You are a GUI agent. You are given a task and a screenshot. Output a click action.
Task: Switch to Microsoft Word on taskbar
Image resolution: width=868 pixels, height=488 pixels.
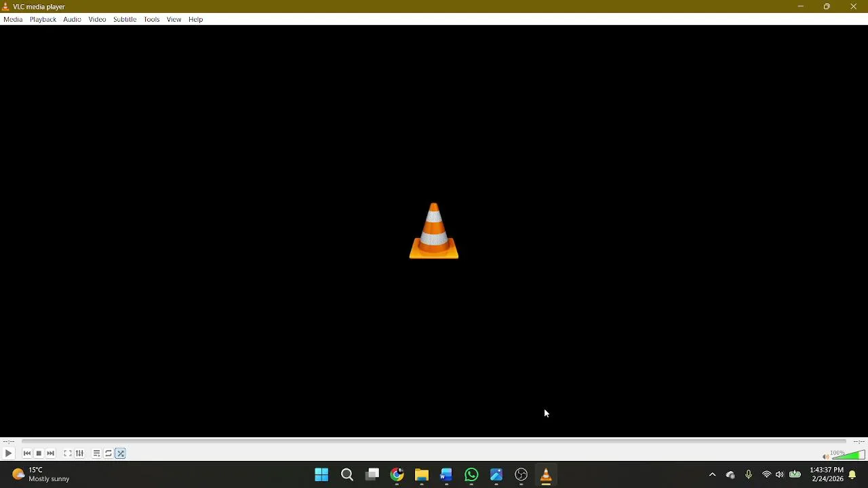pos(446,475)
